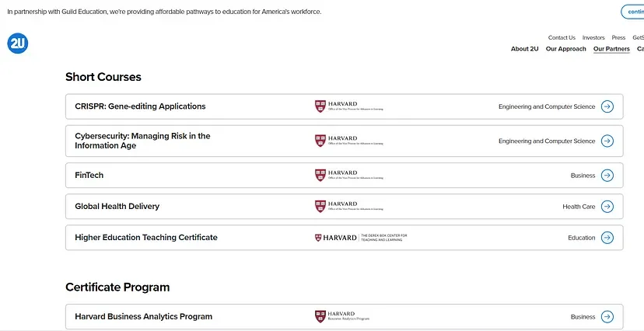This screenshot has height=331, width=644.
Task: Go to Our Partners nav item
Action: coord(611,49)
